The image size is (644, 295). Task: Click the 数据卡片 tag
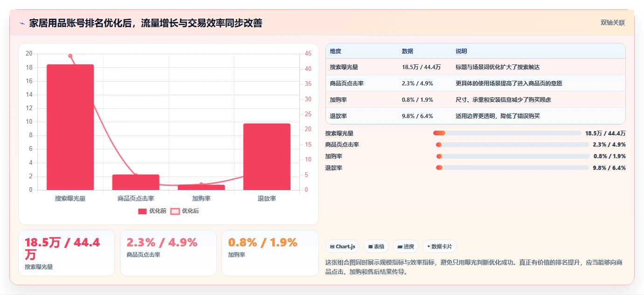[x=440, y=246]
